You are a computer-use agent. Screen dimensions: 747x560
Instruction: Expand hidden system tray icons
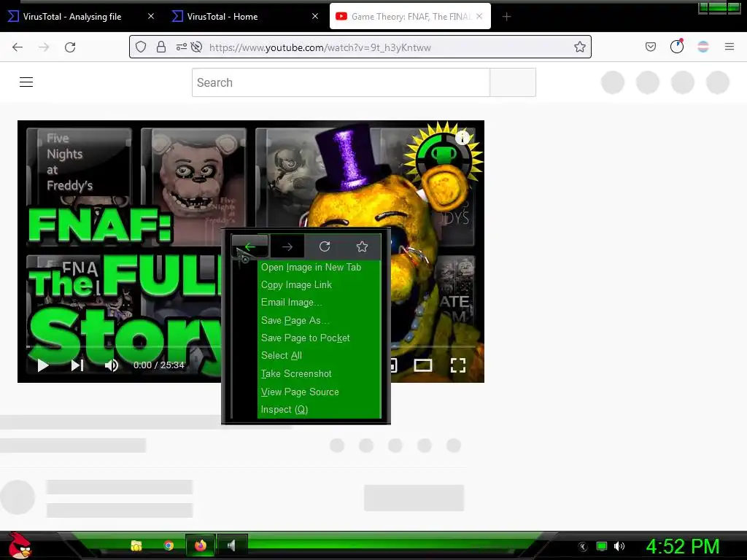(x=582, y=547)
